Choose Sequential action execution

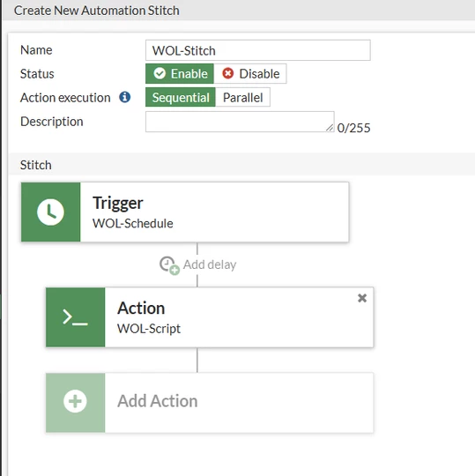[181, 97]
